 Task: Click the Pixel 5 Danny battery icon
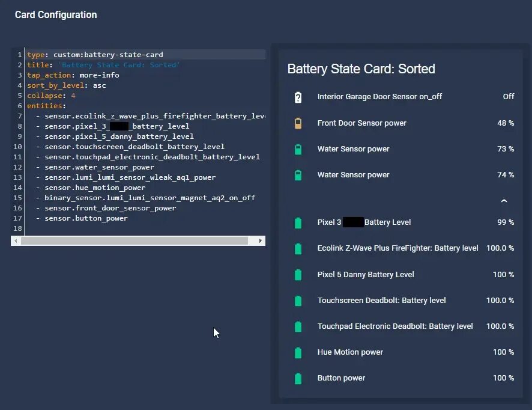[x=298, y=275]
